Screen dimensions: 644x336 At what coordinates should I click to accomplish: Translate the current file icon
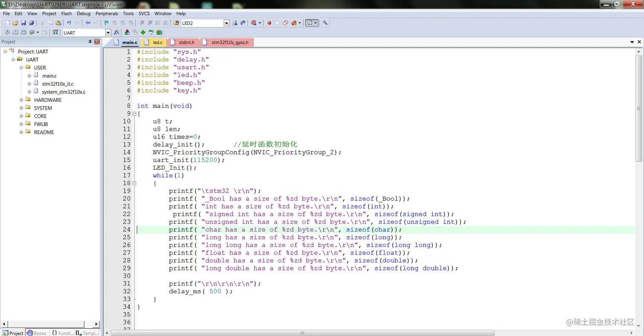click(x=7, y=32)
